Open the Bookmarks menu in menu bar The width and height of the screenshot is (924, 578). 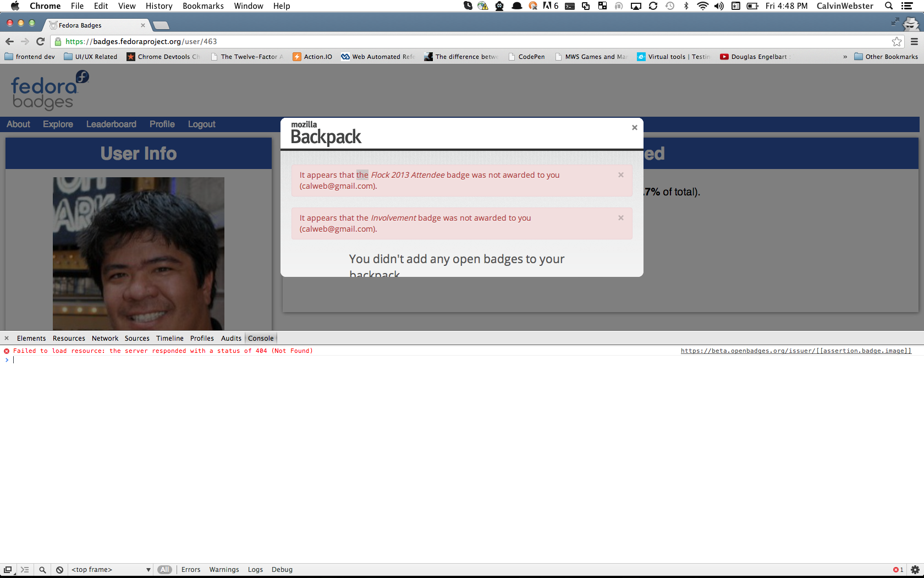click(x=203, y=6)
